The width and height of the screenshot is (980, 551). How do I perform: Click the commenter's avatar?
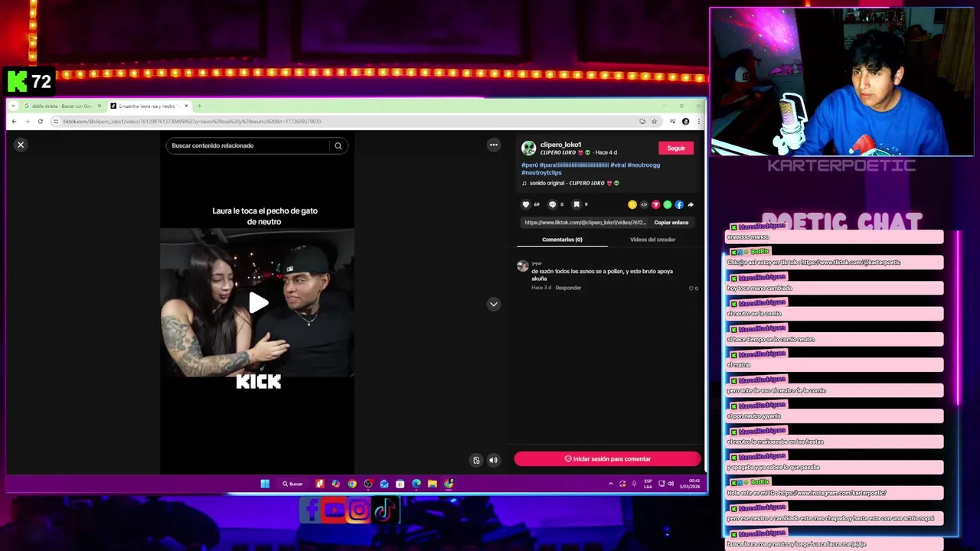[522, 266]
